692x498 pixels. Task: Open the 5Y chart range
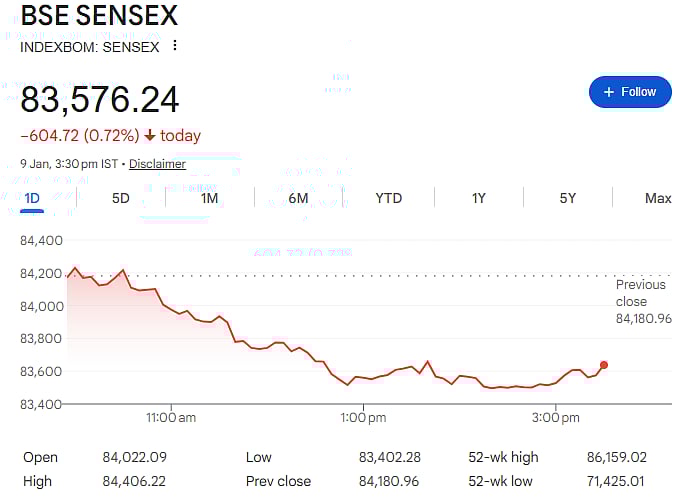click(x=568, y=198)
